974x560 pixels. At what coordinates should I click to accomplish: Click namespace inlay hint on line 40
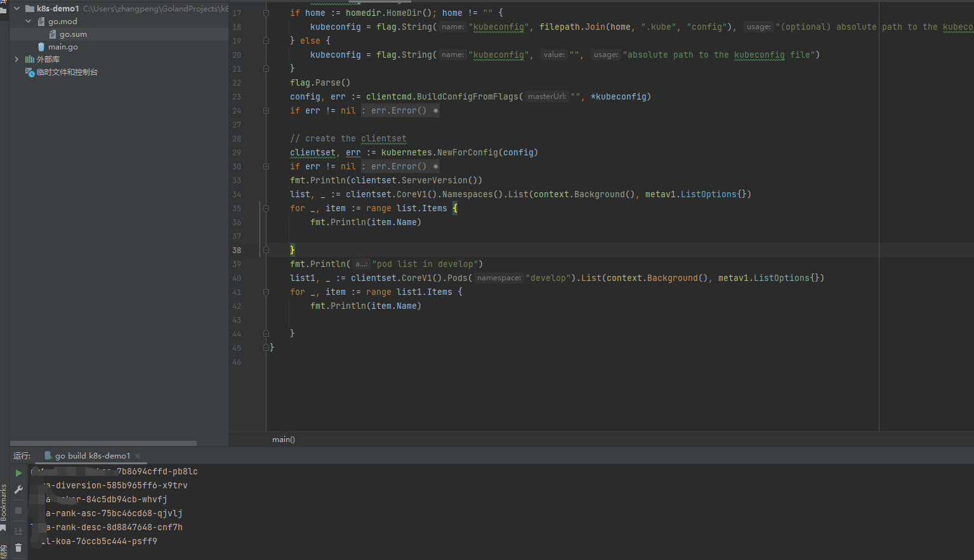tap(499, 278)
